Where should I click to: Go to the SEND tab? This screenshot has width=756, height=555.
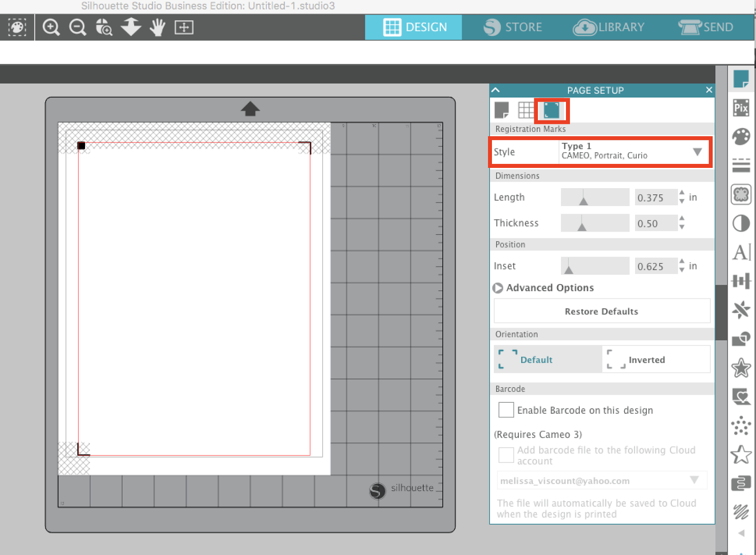706,27
